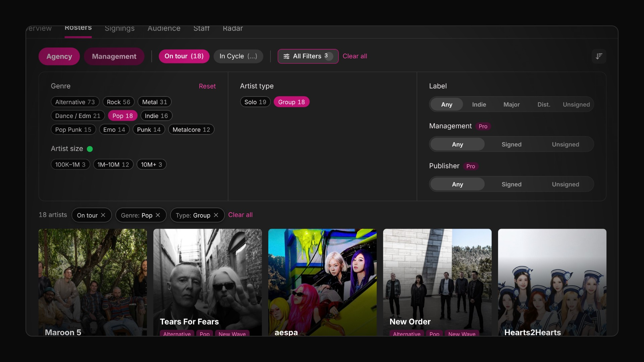Choose Dist. in the Label selector

(544, 104)
